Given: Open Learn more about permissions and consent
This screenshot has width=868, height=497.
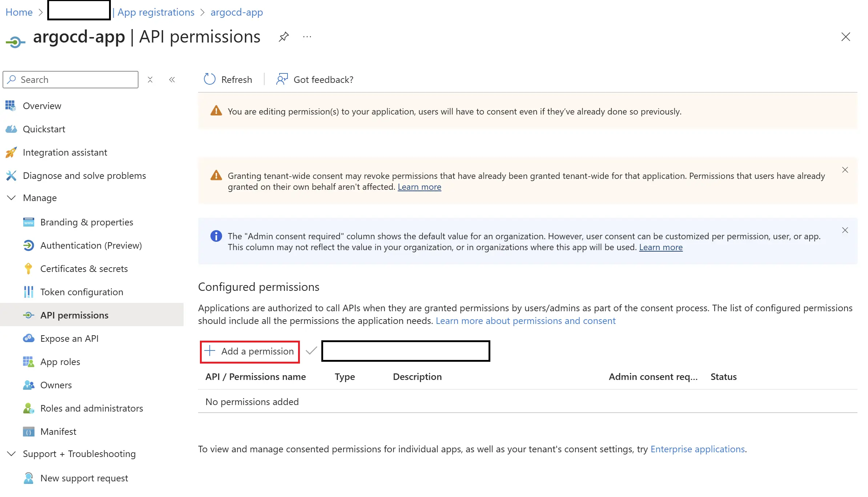Looking at the screenshot, I should [x=526, y=321].
